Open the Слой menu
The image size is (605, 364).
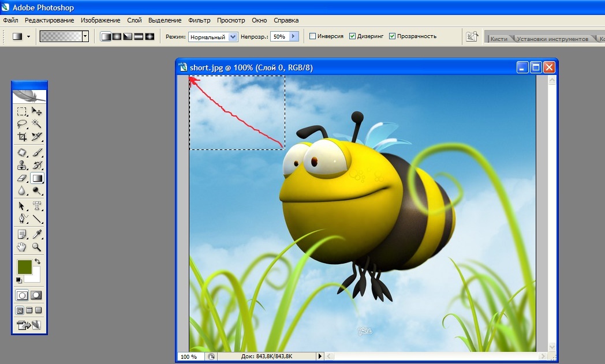[135, 20]
